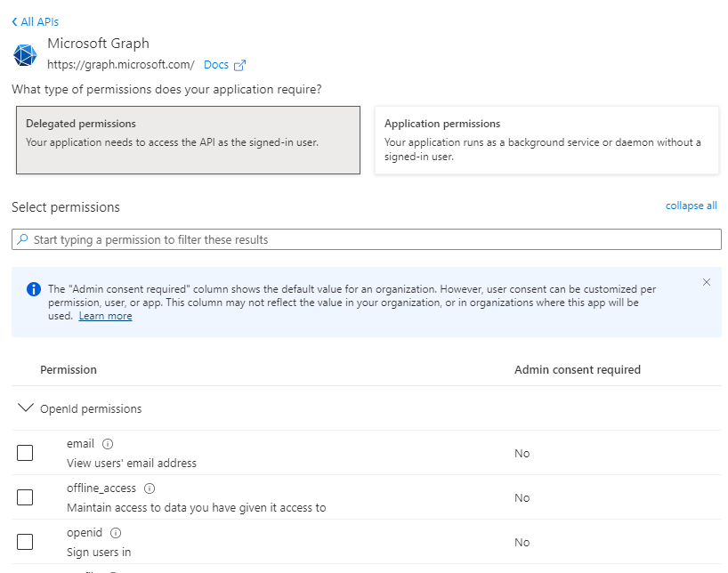Viewport: 728px width, 573px height.
Task: Switch to Application permissions option
Action: (x=546, y=140)
